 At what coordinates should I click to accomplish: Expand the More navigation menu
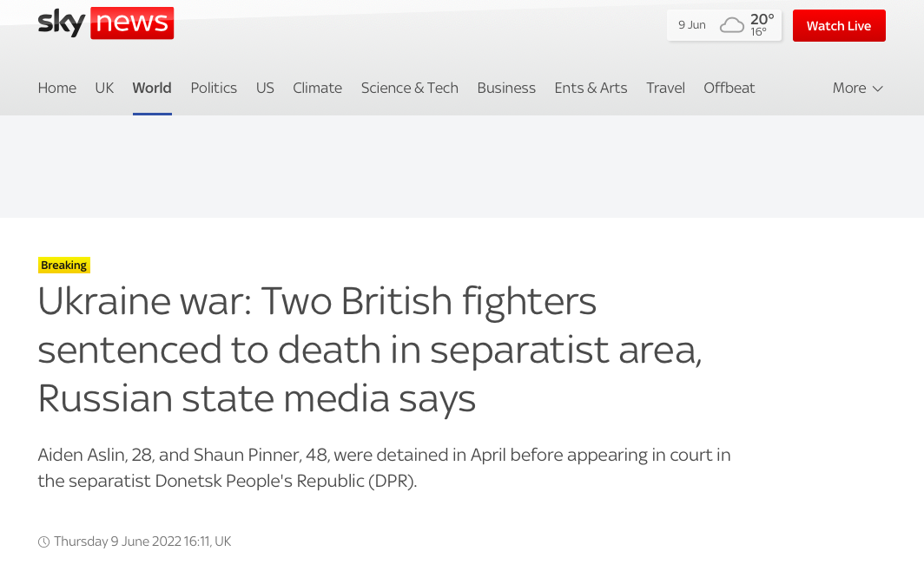point(857,89)
